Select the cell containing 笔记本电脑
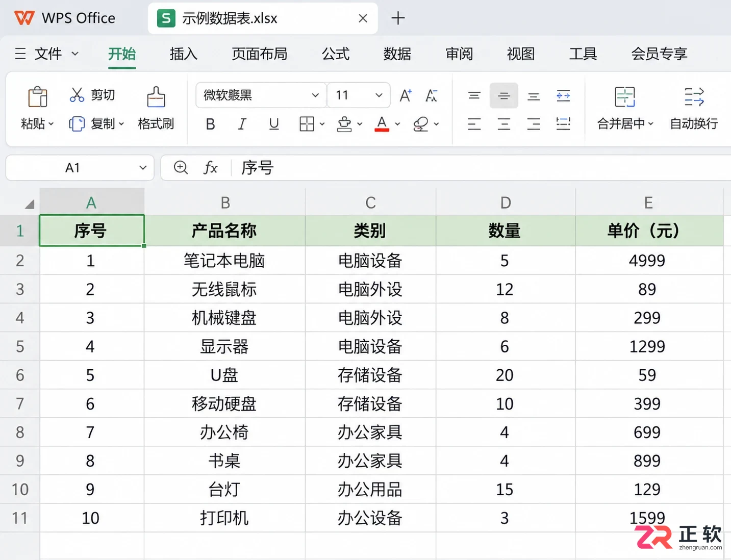 pos(225,261)
